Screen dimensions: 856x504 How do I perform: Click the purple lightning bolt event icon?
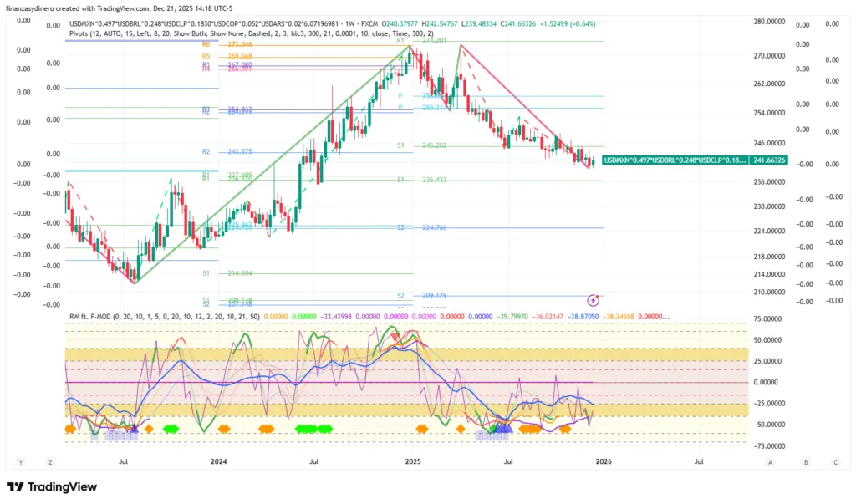tap(594, 299)
